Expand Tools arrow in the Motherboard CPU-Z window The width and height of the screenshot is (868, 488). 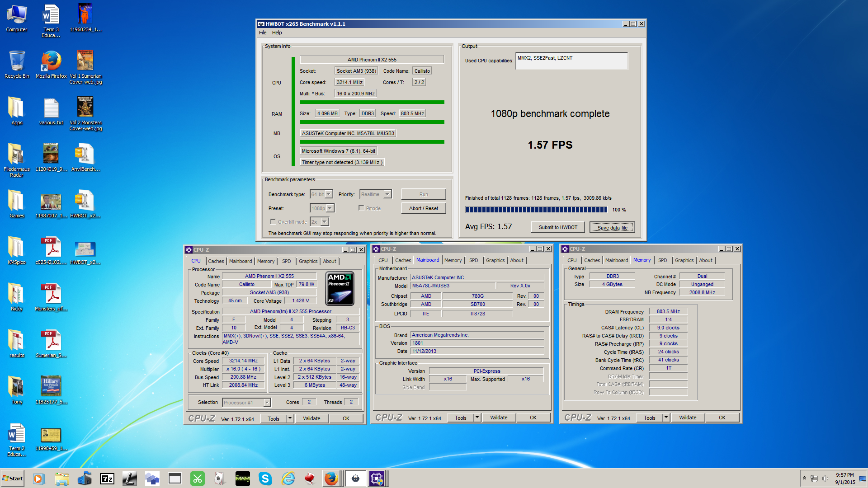point(477,418)
